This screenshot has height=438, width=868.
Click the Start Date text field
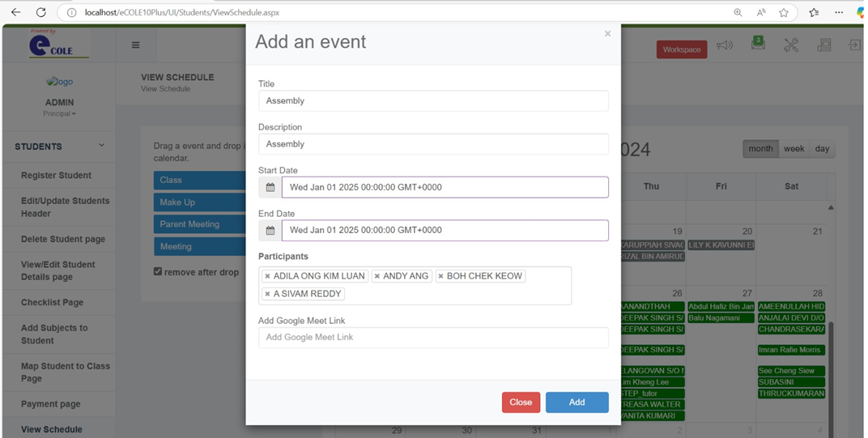[x=445, y=187]
